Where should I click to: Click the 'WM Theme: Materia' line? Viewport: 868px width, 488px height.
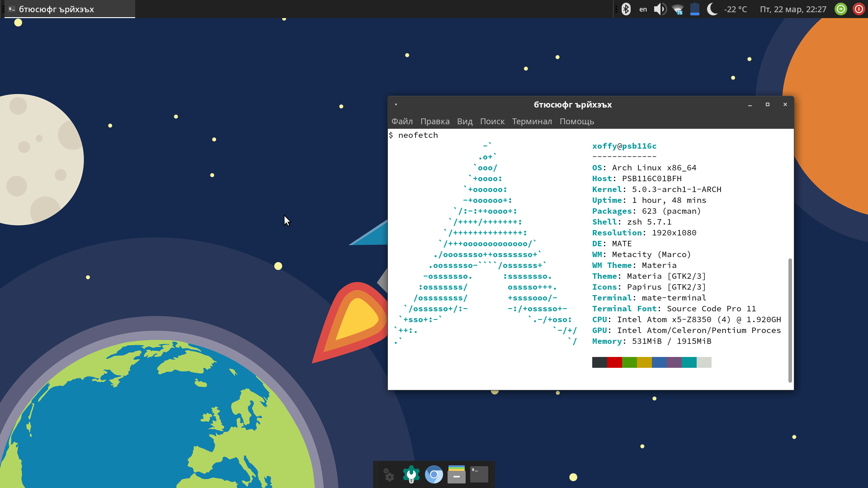point(634,265)
